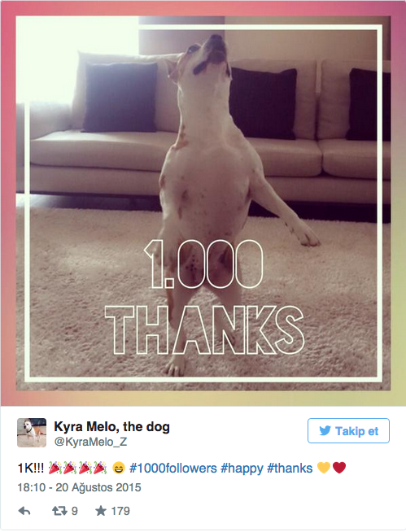
Task: Open the 18:10 - 20 Ağustos 2015 timestamp
Action: (80, 487)
